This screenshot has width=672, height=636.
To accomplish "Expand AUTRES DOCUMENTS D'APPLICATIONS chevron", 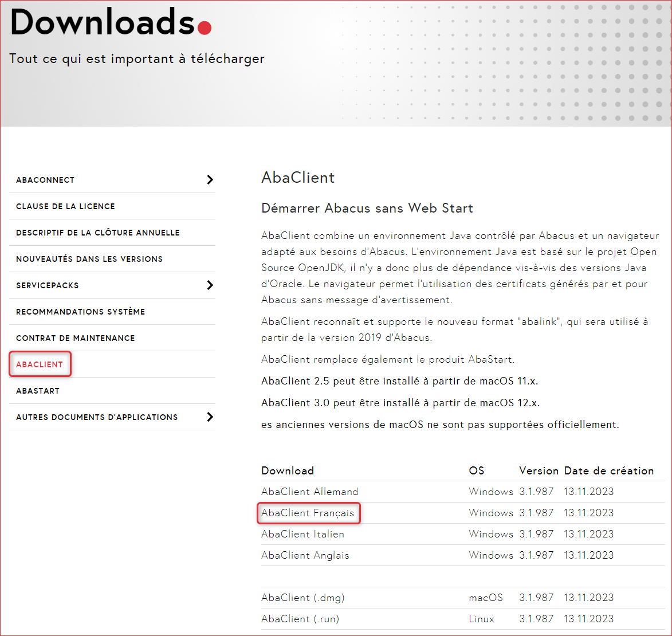I will [211, 417].
